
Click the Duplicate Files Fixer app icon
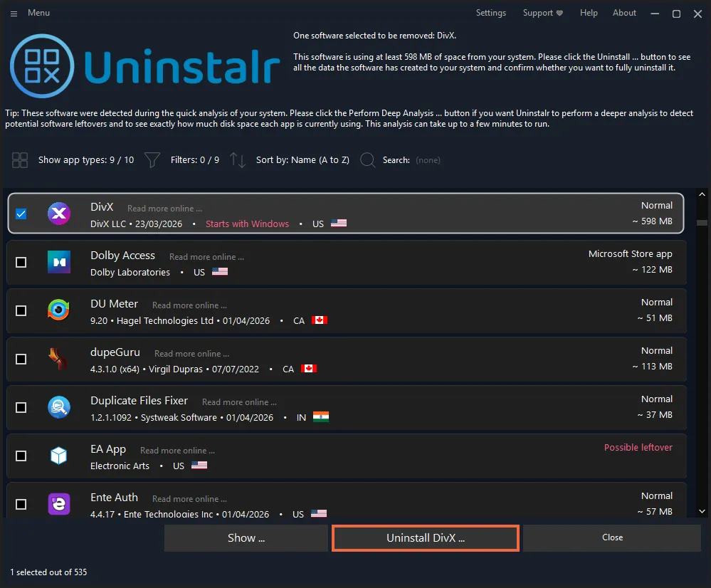(59, 407)
